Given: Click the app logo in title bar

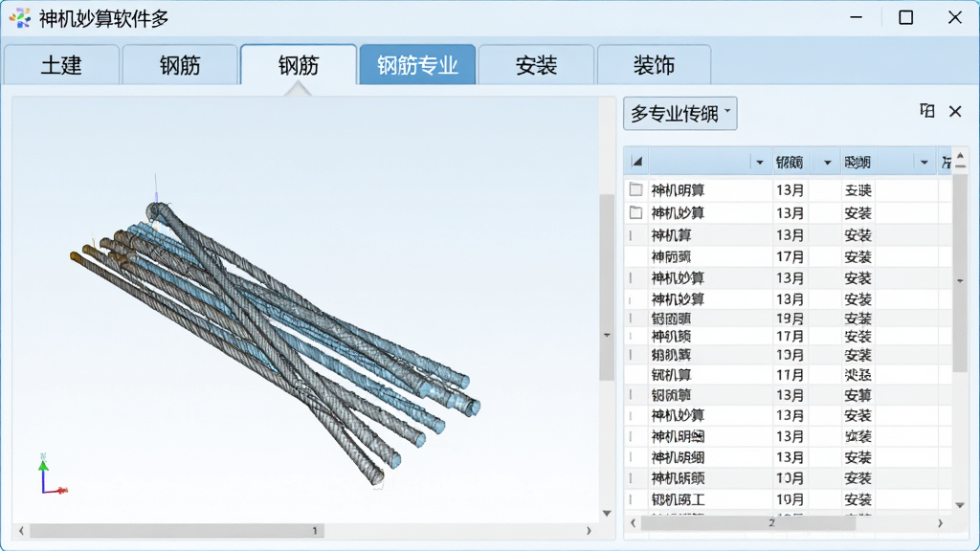Looking at the screenshot, I should (x=20, y=18).
